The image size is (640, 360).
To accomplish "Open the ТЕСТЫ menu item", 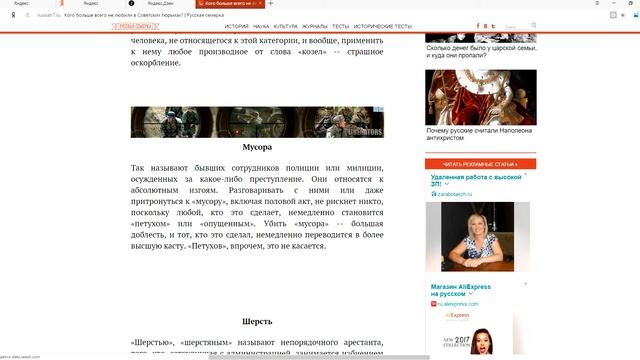I will 340,26.
